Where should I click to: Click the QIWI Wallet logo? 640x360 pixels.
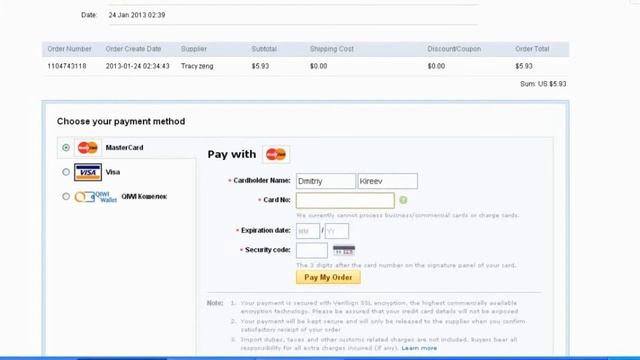(x=96, y=197)
